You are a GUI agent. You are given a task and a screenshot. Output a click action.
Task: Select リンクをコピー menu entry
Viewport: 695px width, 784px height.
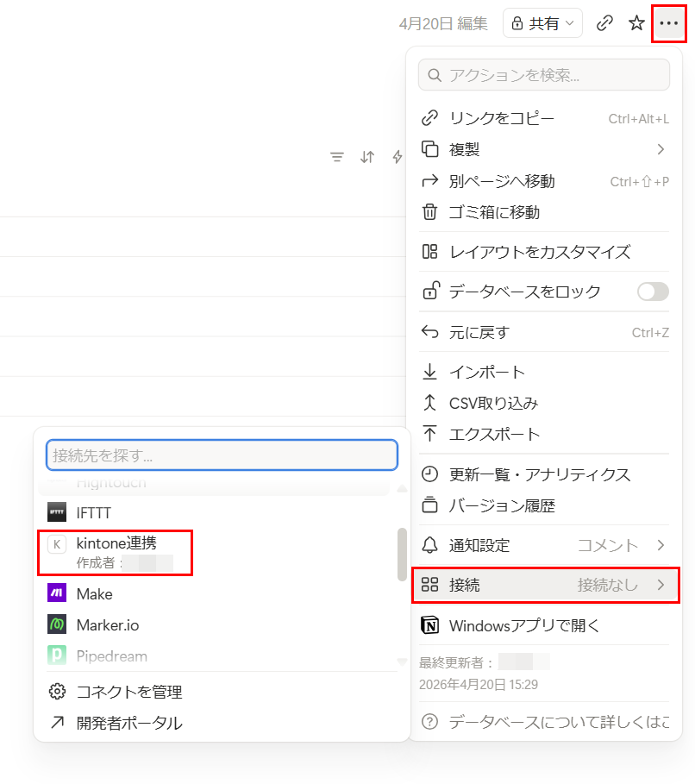pyautogui.click(x=544, y=118)
